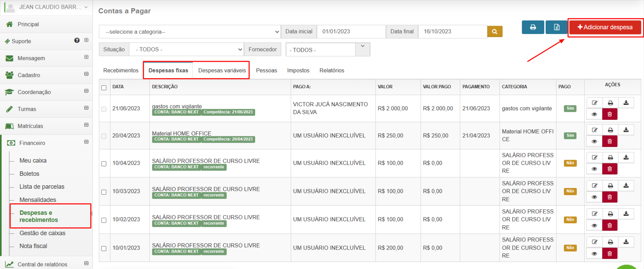Edit the 10/03/2023 salary expense
644x269 pixels.
pyautogui.click(x=595, y=186)
